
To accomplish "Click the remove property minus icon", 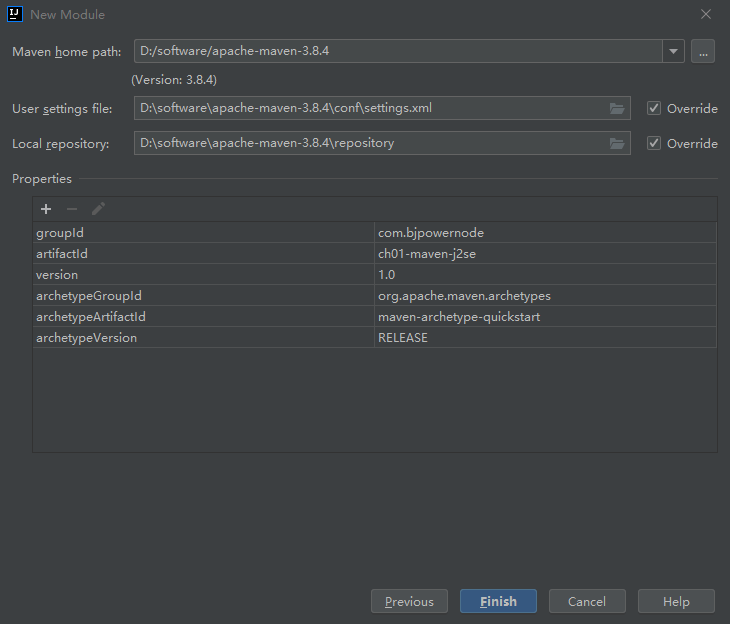I will pos(72,209).
